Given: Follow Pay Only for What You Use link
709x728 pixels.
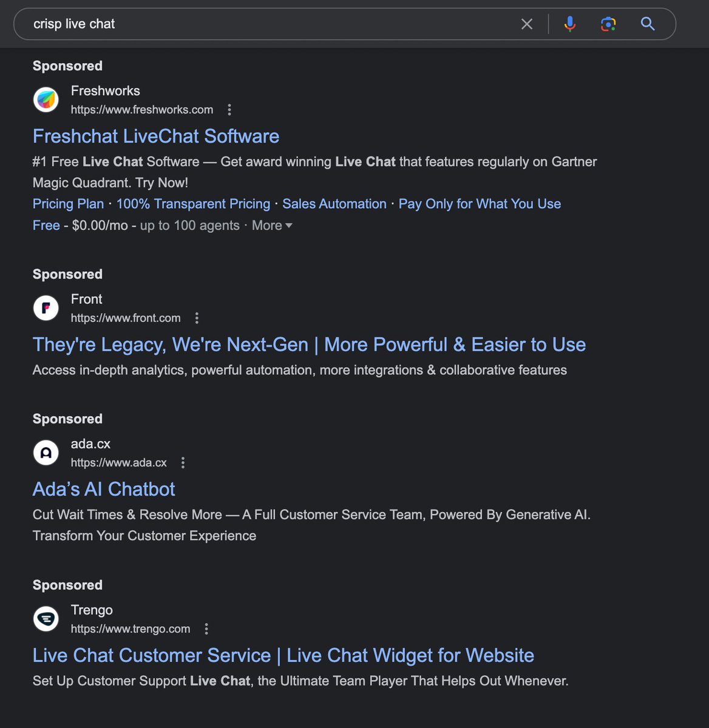Looking at the screenshot, I should click(480, 204).
